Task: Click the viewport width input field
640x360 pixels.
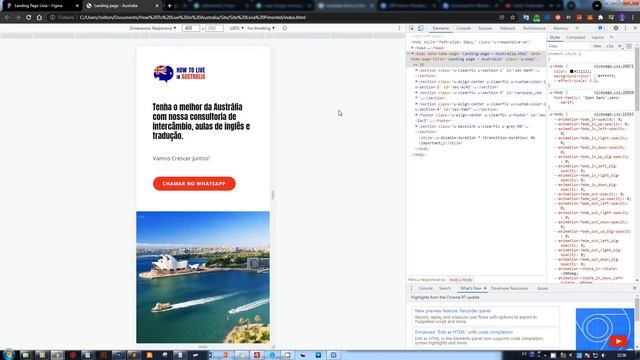Action: [191, 28]
